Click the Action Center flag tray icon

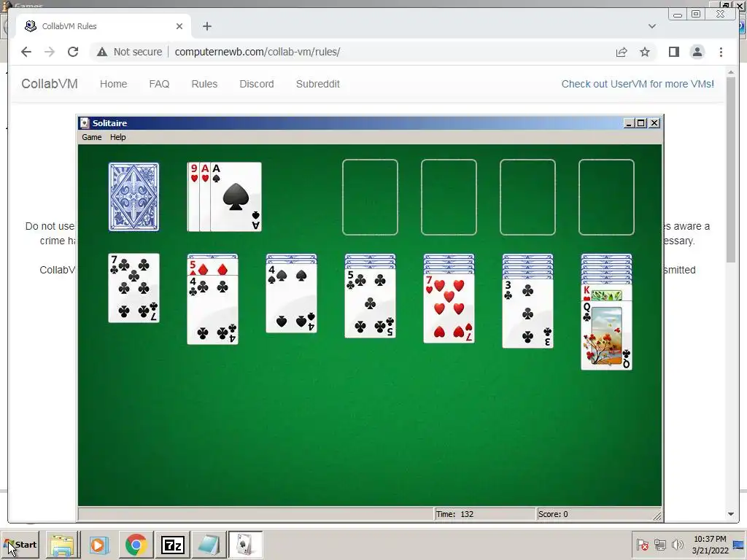(x=642, y=545)
